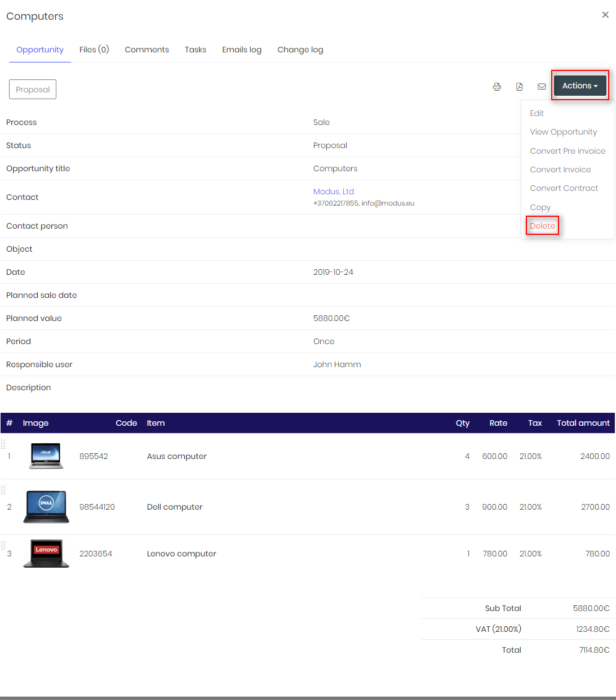Click Copy in Actions menu
This screenshot has width=616, height=700.
540,207
